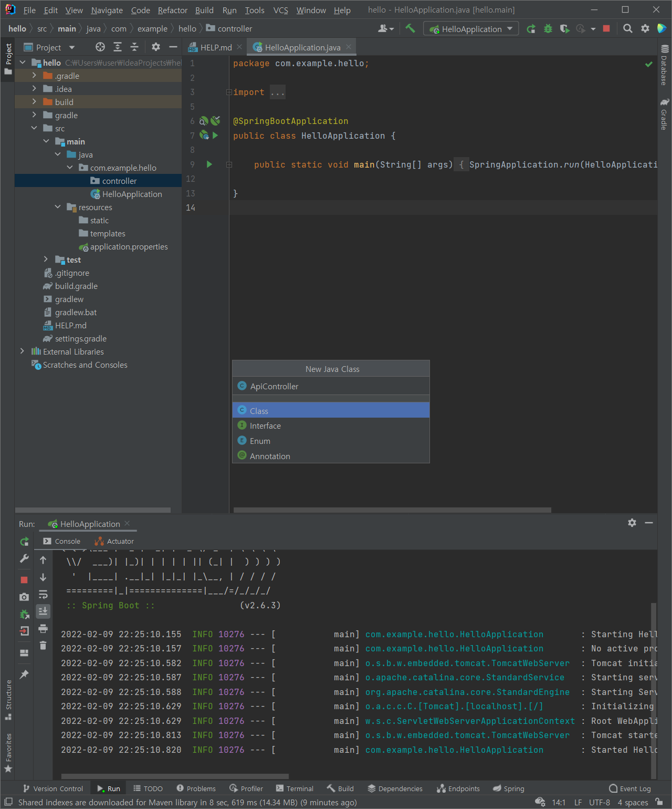Open the Event Log
672x809 pixels.
[x=630, y=789]
